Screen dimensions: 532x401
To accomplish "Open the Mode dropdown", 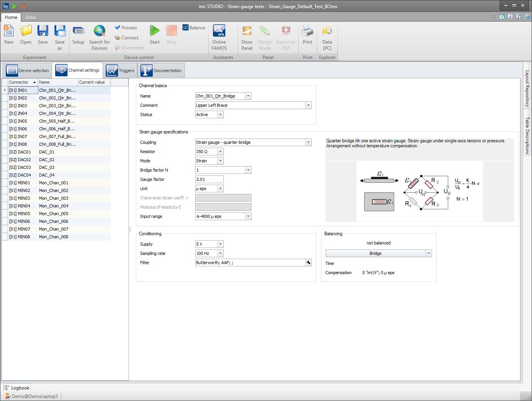I will click(220, 161).
